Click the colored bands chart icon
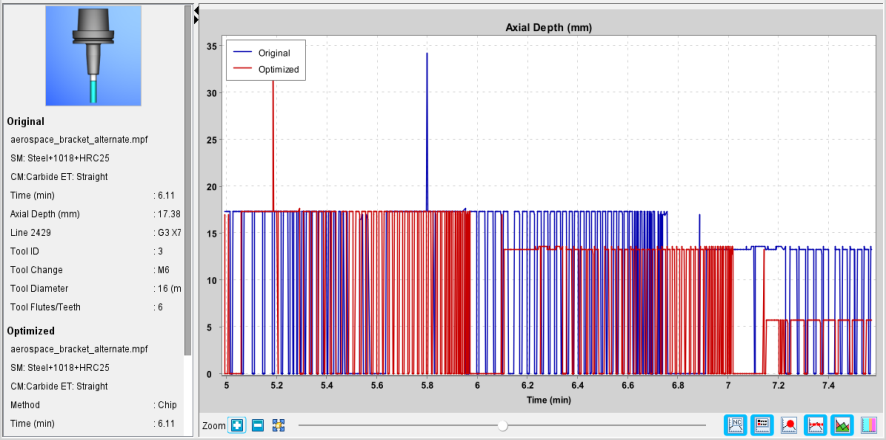Viewport: 886px width, 440px height. [868, 424]
